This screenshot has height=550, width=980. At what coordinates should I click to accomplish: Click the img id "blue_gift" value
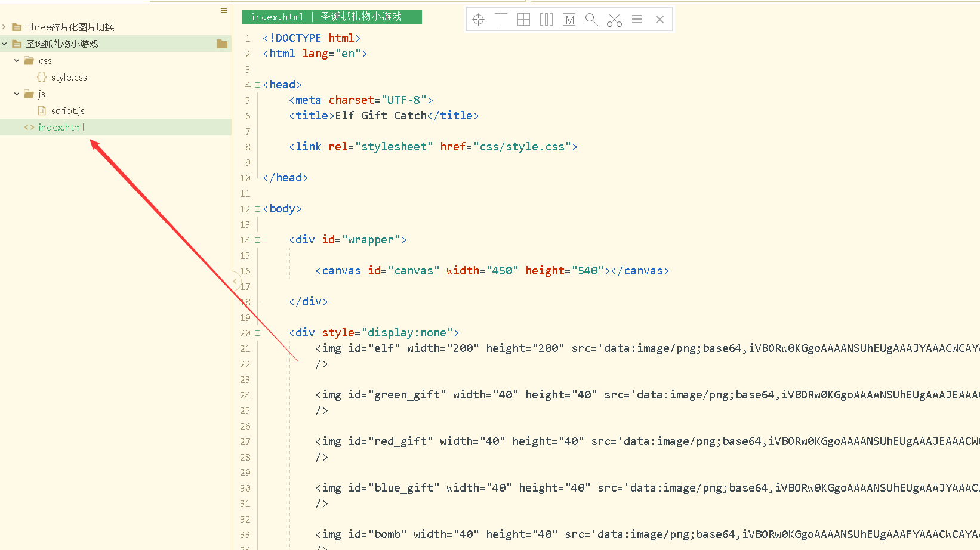[x=404, y=487]
